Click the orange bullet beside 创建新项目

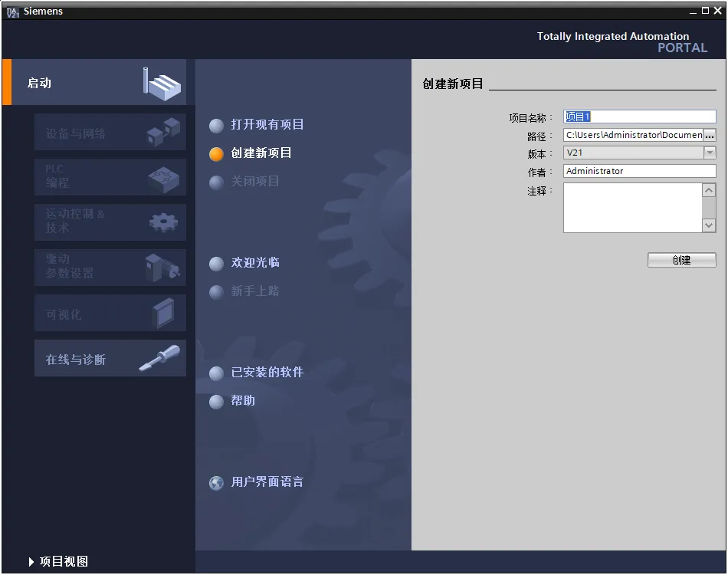(x=216, y=154)
